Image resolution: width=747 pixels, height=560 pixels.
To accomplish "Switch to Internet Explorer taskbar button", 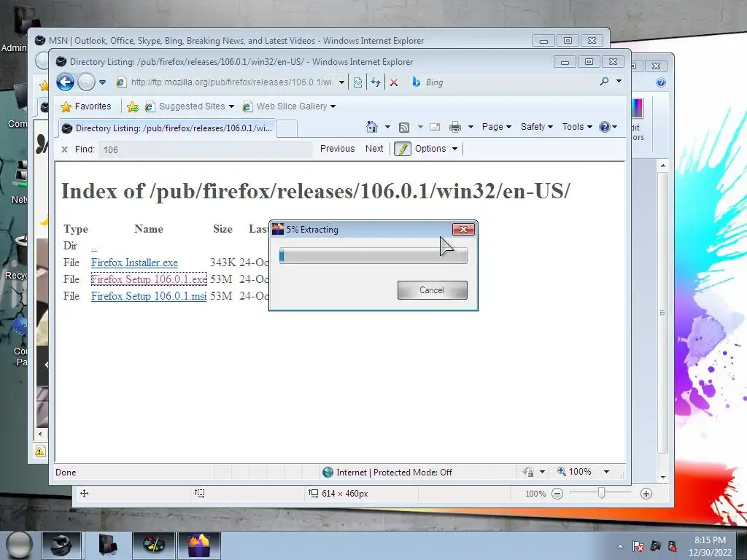I will point(61,545).
